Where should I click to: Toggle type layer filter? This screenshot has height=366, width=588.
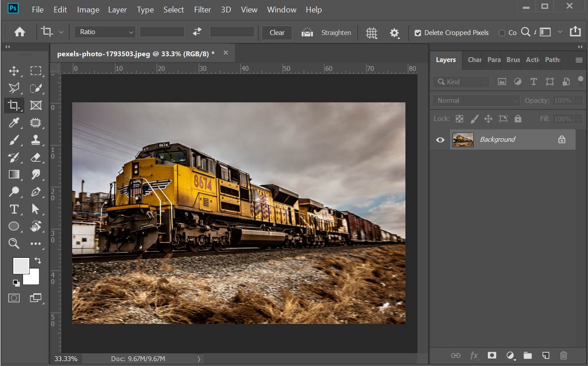(x=533, y=82)
